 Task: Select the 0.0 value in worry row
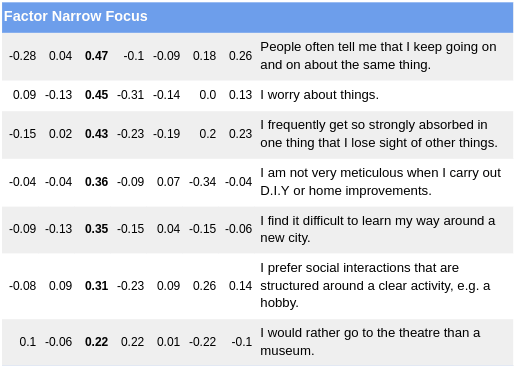coord(208,95)
